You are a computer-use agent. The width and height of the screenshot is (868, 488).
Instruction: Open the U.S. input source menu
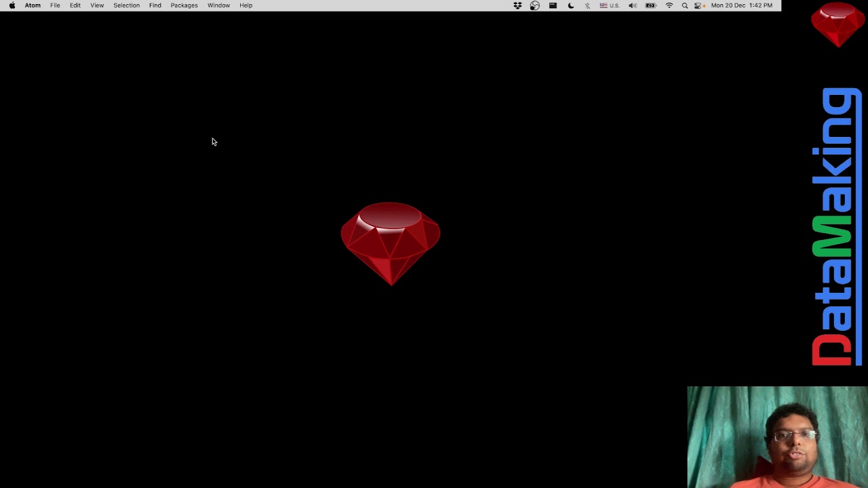point(609,5)
